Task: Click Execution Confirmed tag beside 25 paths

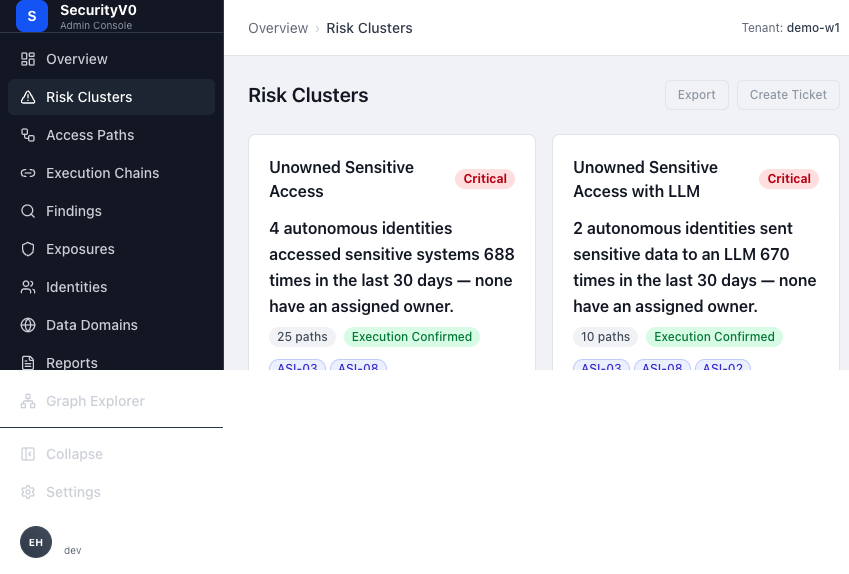Action: point(412,337)
